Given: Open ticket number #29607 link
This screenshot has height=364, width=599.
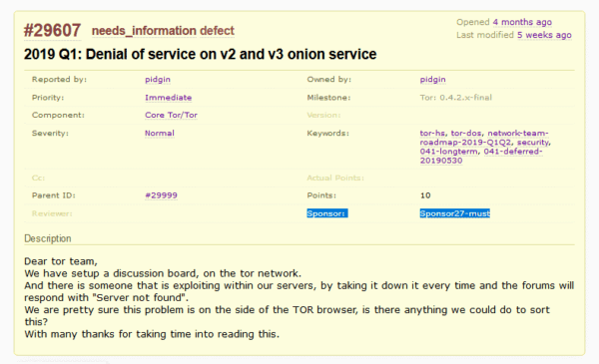Looking at the screenshot, I should [52, 31].
